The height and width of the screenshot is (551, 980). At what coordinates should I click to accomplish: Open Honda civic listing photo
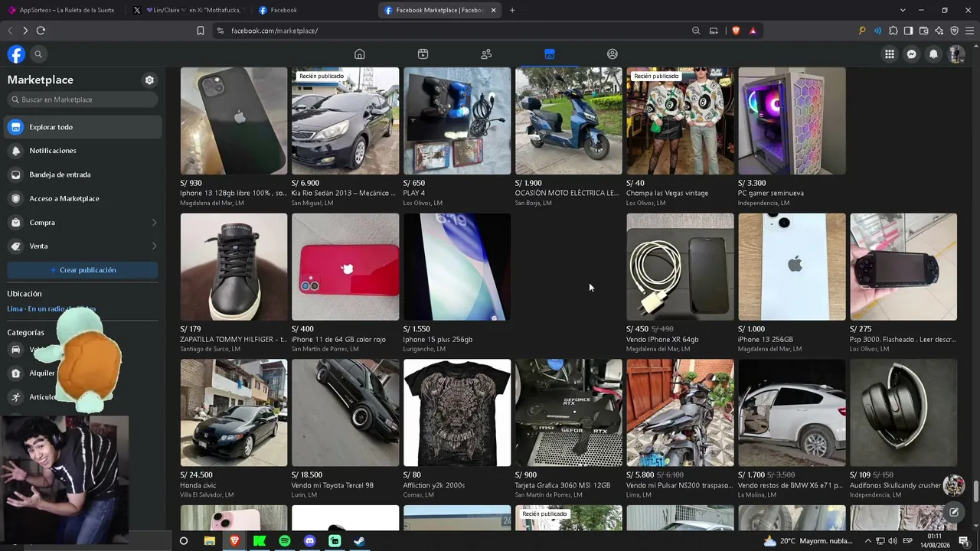(234, 412)
